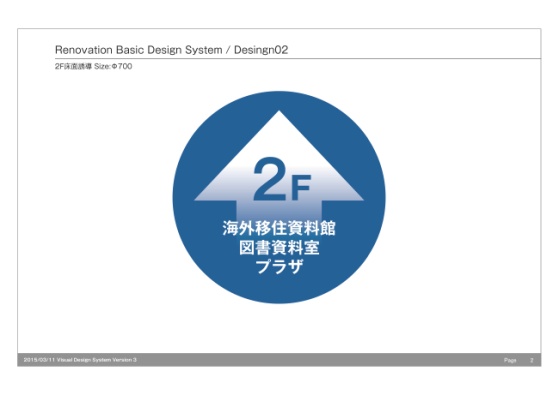Click the 図書資料室 text line
This screenshot has width=559, height=395.
pyautogui.click(x=279, y=247)
